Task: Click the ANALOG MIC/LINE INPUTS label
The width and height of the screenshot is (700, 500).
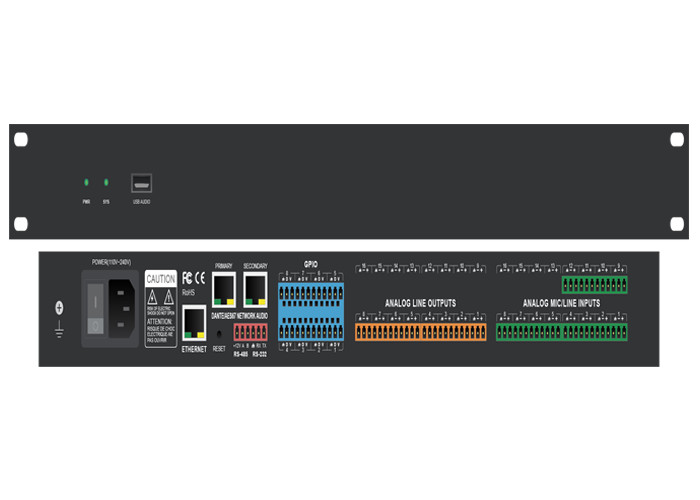Action: point(562,302)
